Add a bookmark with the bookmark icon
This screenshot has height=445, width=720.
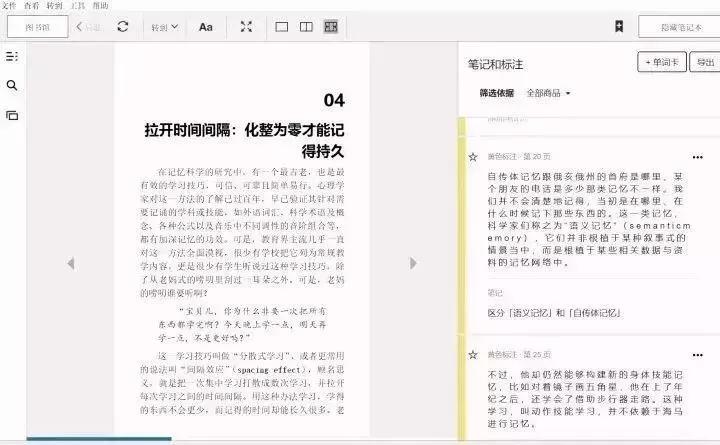point(619,26)
